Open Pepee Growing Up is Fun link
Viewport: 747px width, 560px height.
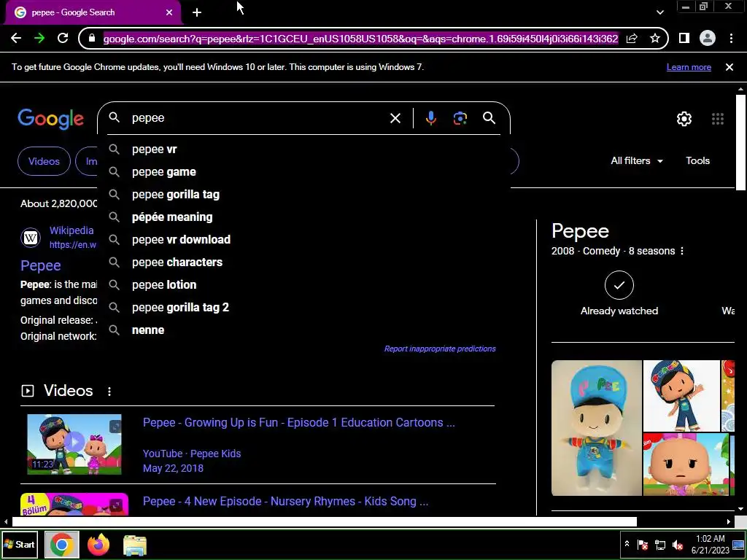click(x=298, y=422)
